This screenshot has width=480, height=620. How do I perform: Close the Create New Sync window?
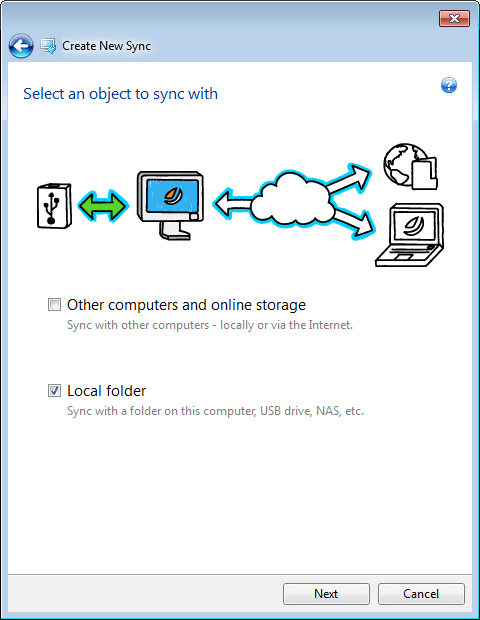point(455,18)
